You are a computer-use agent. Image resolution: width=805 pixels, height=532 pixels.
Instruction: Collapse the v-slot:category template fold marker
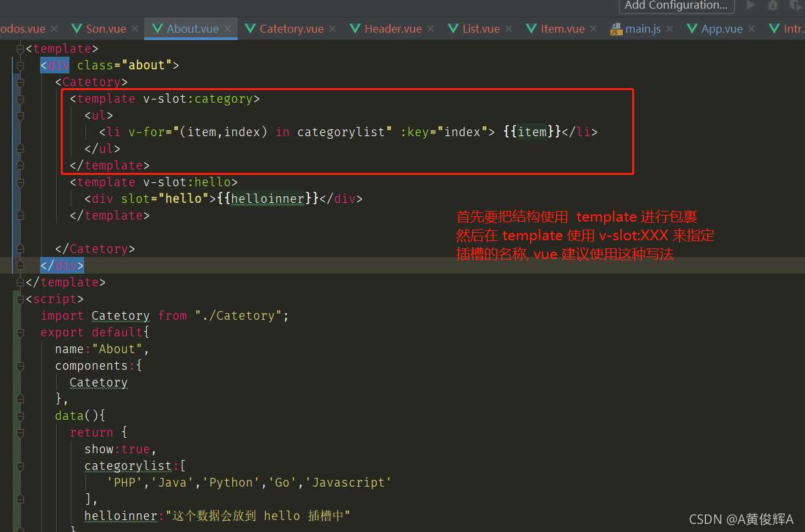(20, 99)
